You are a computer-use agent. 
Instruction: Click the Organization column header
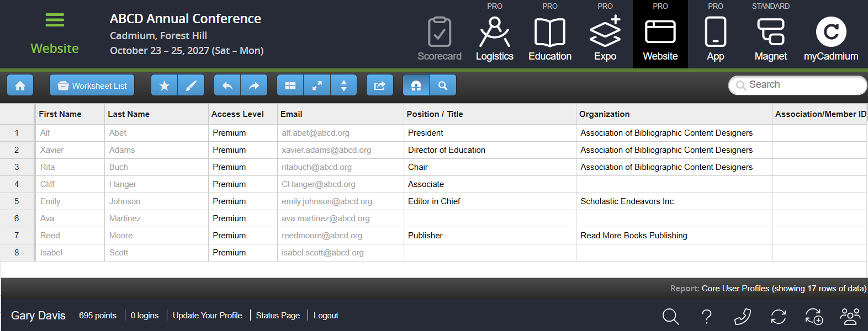click(x=674, y=114)
